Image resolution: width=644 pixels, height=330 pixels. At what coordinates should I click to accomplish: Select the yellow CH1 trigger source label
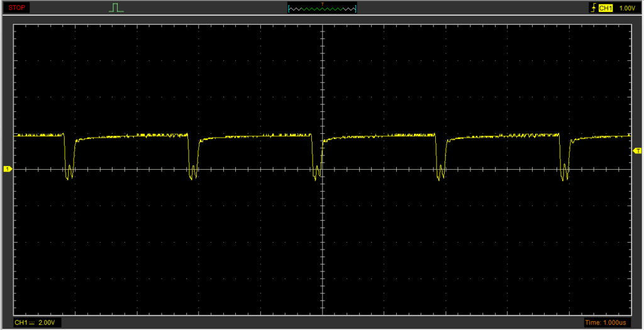pos(606,8)
